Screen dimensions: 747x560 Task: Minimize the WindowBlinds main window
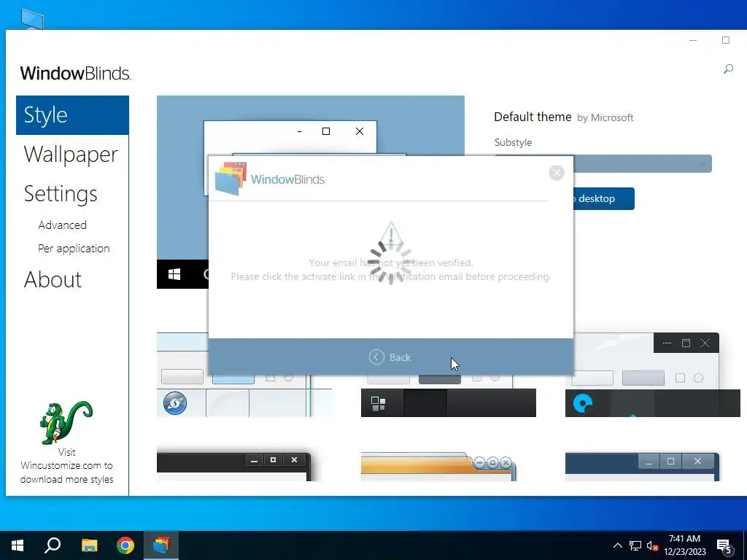[x=693, y=41]
